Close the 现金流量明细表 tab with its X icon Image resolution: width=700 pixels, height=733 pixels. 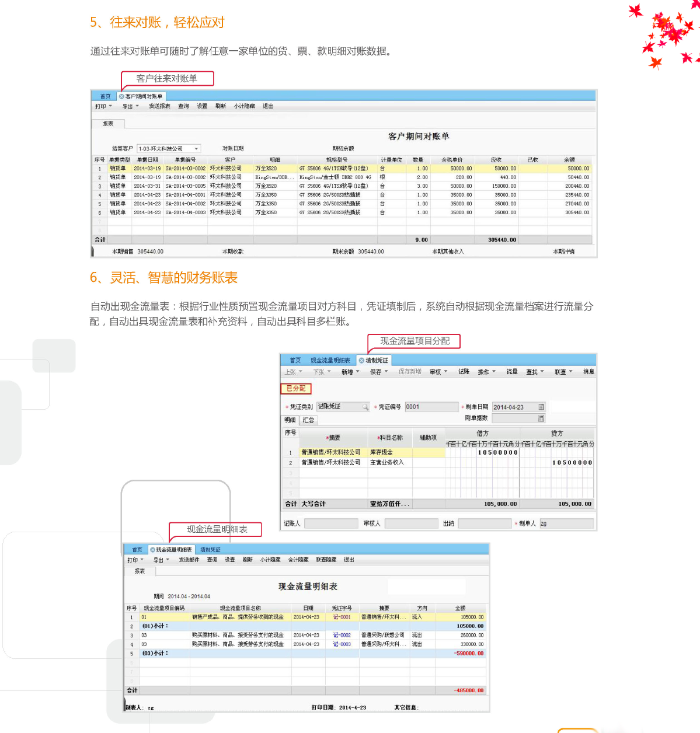[x=152, y=550]
